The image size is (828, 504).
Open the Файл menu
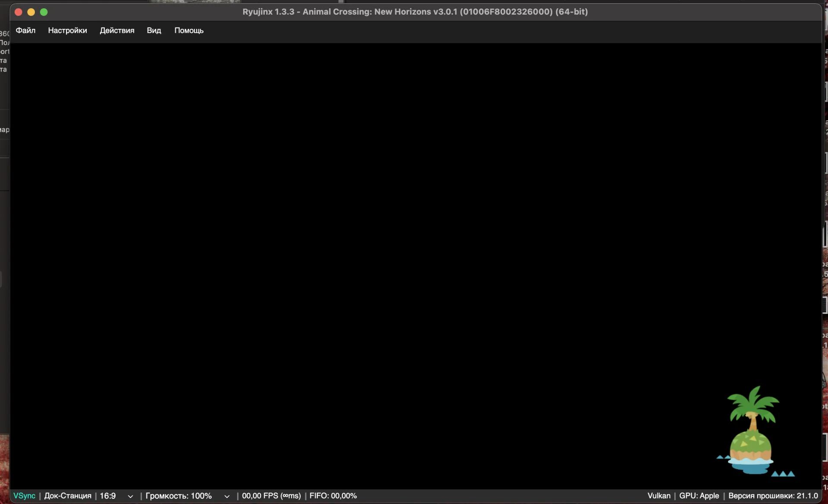click(x=25, y=31)
